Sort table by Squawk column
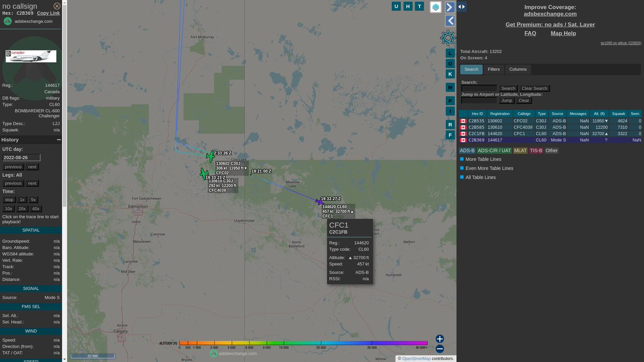The image size is (644, 362). point(618,114)
